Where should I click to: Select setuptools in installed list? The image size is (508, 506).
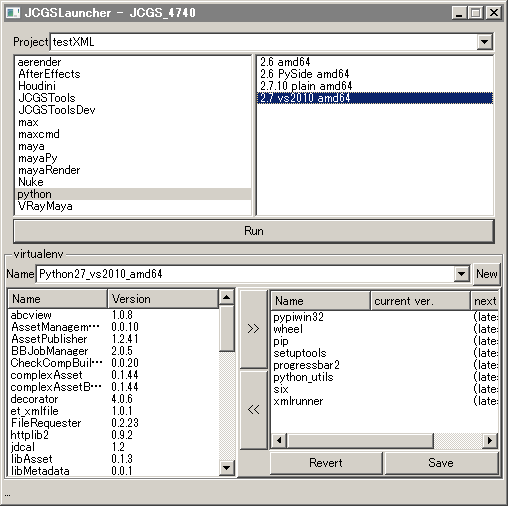tap(385, 353)
